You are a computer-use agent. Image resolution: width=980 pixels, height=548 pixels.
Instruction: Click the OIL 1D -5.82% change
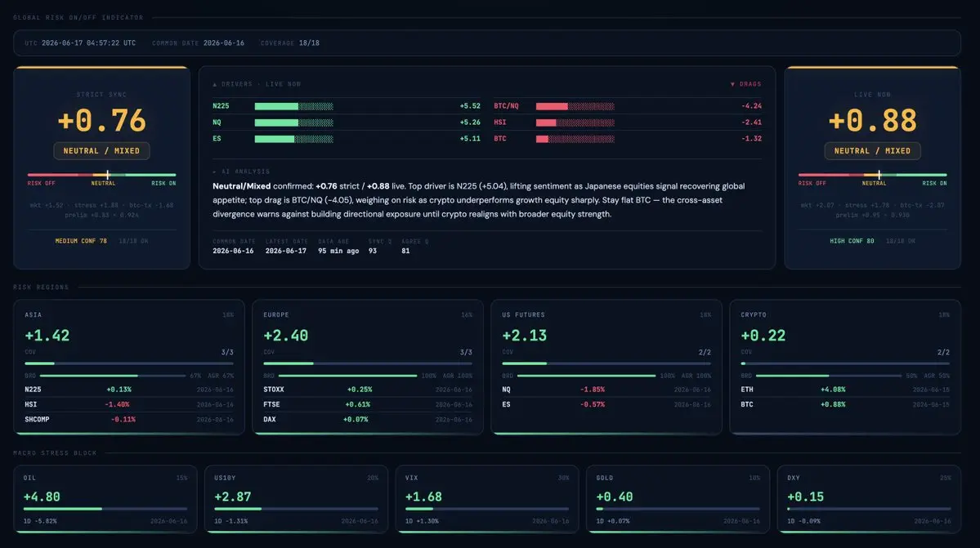tap(40, 521)
